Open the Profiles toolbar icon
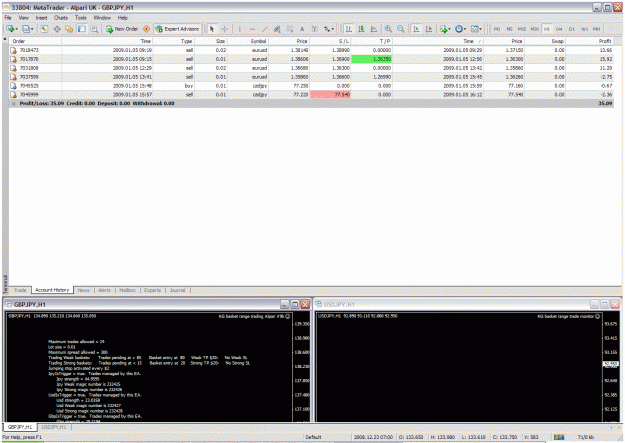Viewport: 625px width, 443px height. 27,29
